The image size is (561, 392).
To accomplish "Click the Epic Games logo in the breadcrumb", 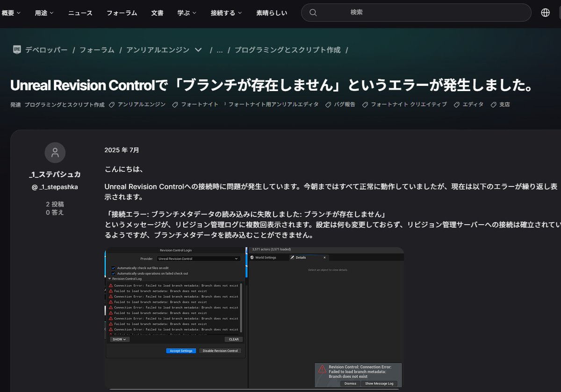I will click(17, 50).
